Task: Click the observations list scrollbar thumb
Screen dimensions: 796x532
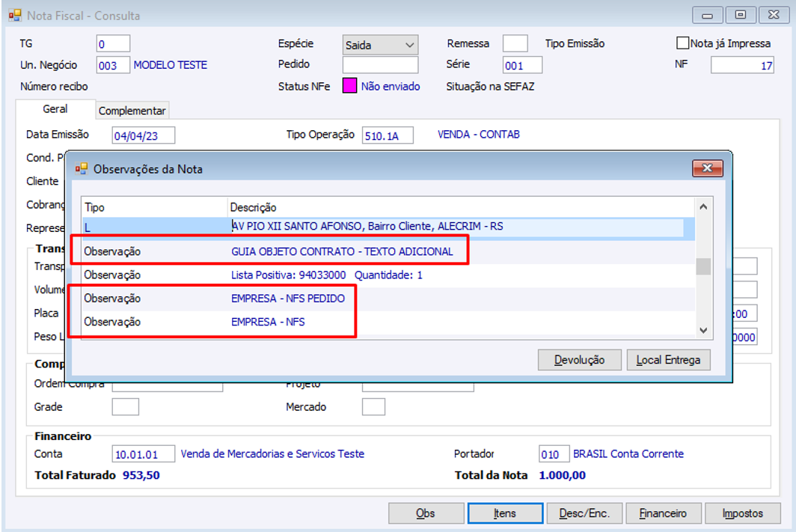Action: pos(703,266)
